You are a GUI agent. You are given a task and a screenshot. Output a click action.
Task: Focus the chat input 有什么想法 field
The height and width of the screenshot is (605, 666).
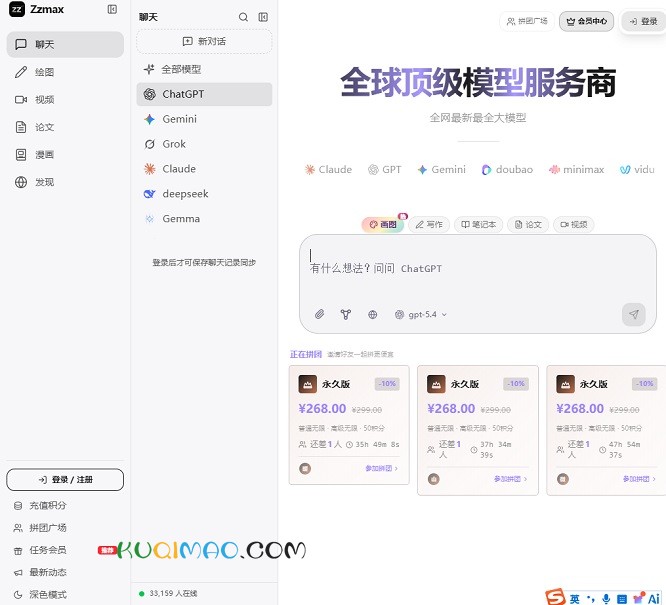click(x=478, y=269)
